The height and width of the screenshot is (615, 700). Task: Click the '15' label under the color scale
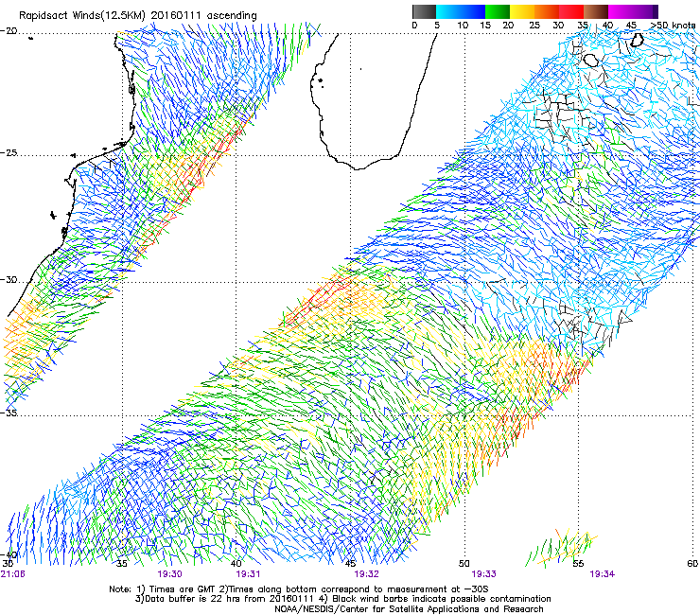tap(485, 26)
